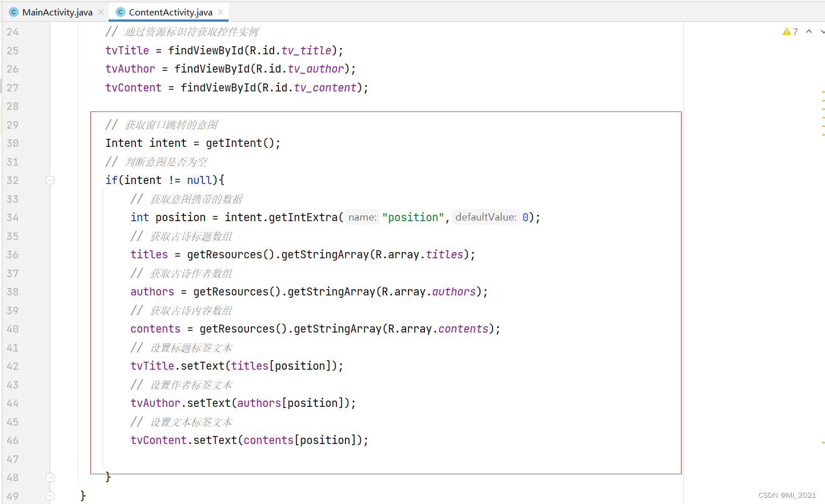825x504 pixels.
Task: Jump to previous highlighted problem arrow
Action: pos(809,31)
